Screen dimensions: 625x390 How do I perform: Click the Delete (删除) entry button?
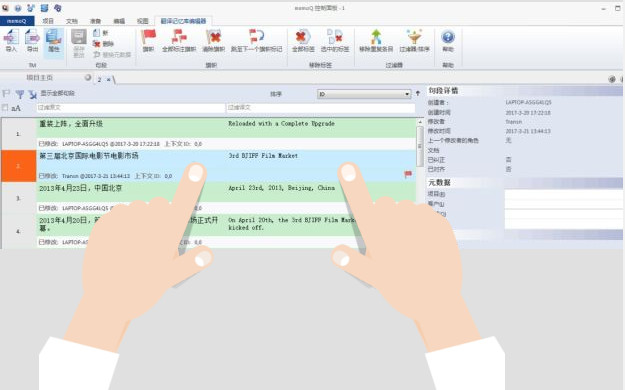coord(104,44)
